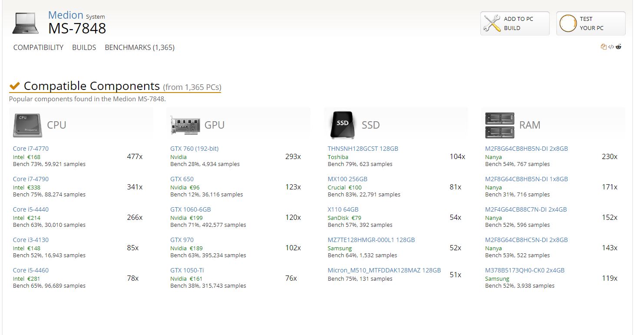Viewport: 644px width, 335px height.
Task: Open the COMPATIBILITY tab
Action: tap(38, 47)
